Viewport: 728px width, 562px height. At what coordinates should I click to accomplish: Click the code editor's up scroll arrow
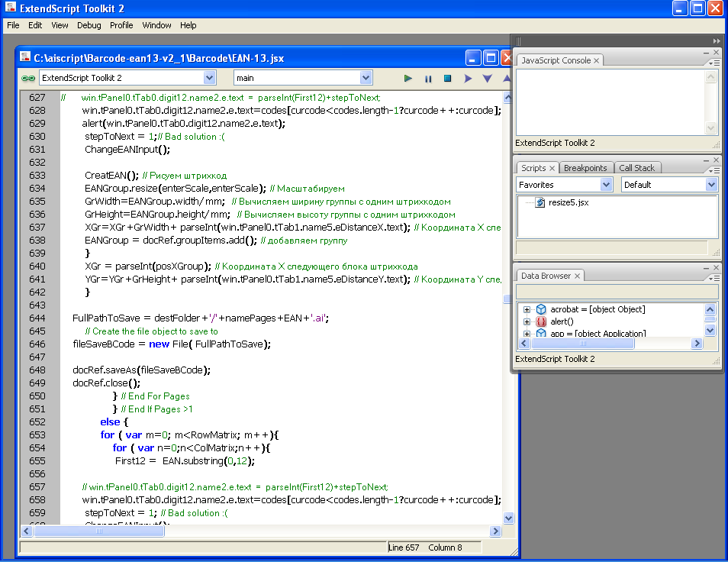pyautogui.click(x=508, y=98)
